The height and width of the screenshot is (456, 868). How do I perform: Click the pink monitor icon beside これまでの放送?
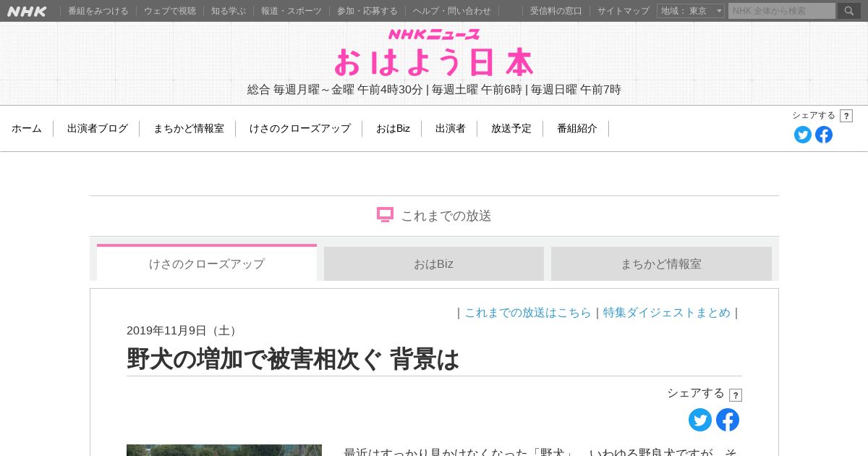(385, 215)
